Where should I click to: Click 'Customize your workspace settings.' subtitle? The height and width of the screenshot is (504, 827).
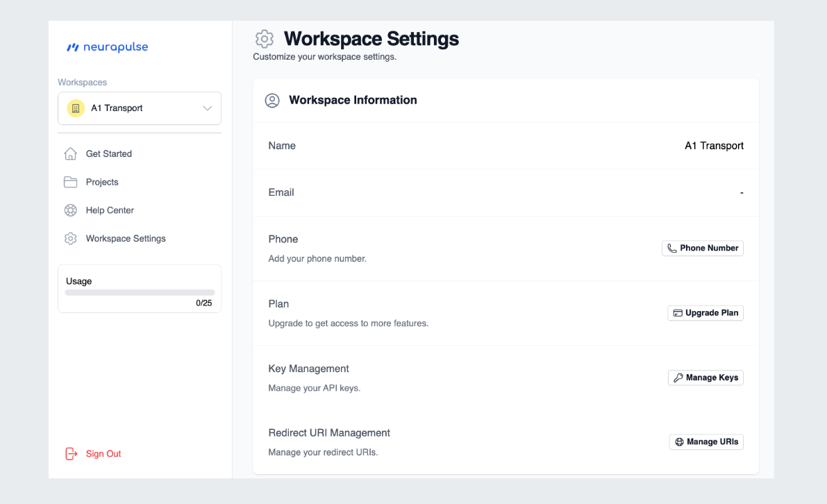[x=325, y=56]
